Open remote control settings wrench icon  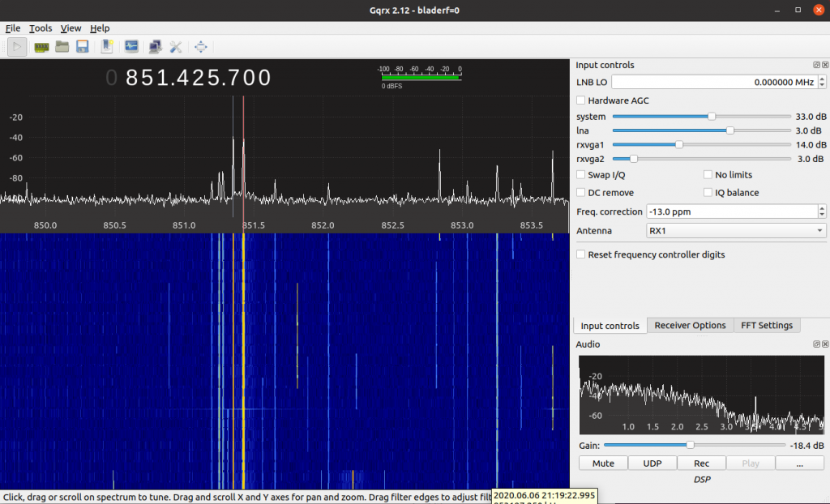176,47
